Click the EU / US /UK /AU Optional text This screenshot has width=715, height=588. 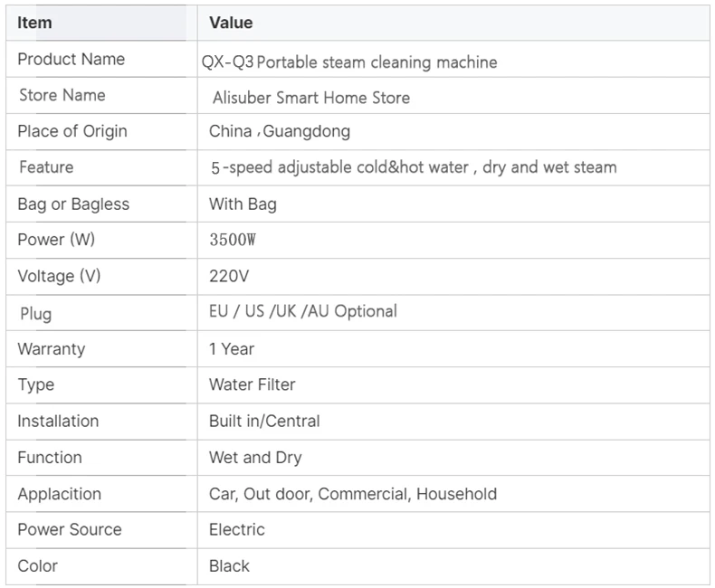pos(303,311)
